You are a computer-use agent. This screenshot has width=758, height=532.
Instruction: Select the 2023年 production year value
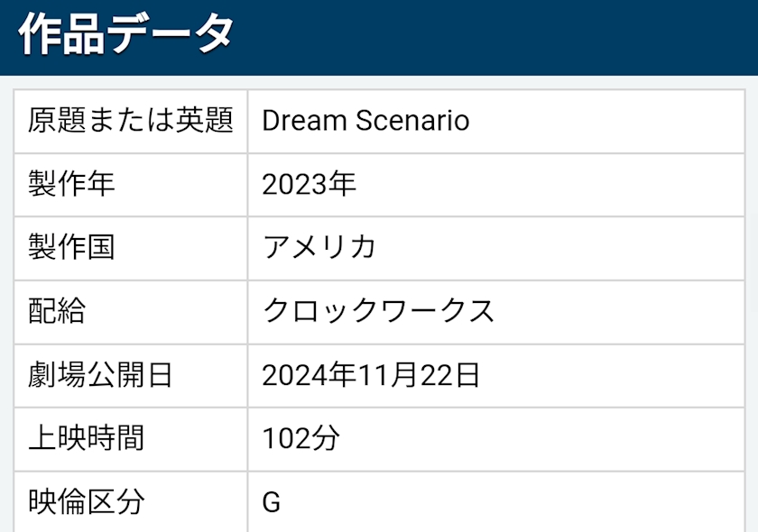[310, 184]
